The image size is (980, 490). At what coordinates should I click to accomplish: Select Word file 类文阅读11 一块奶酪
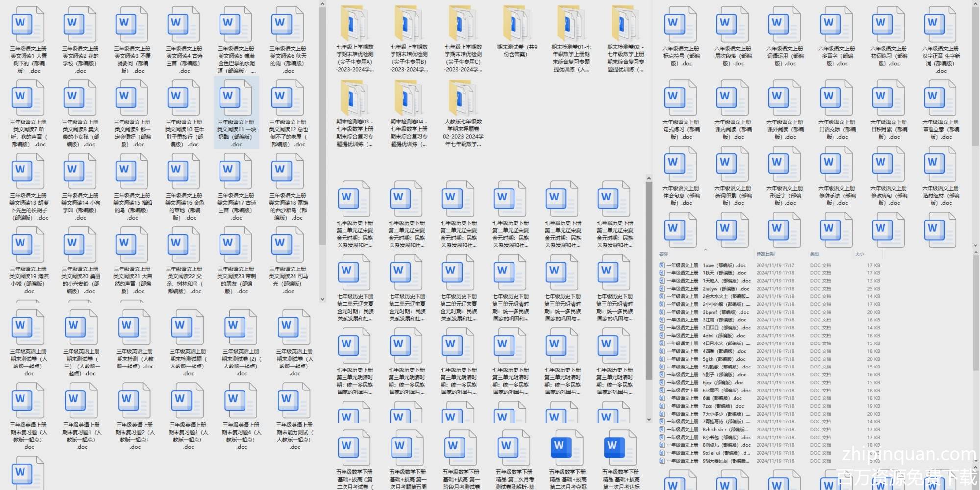236,113
